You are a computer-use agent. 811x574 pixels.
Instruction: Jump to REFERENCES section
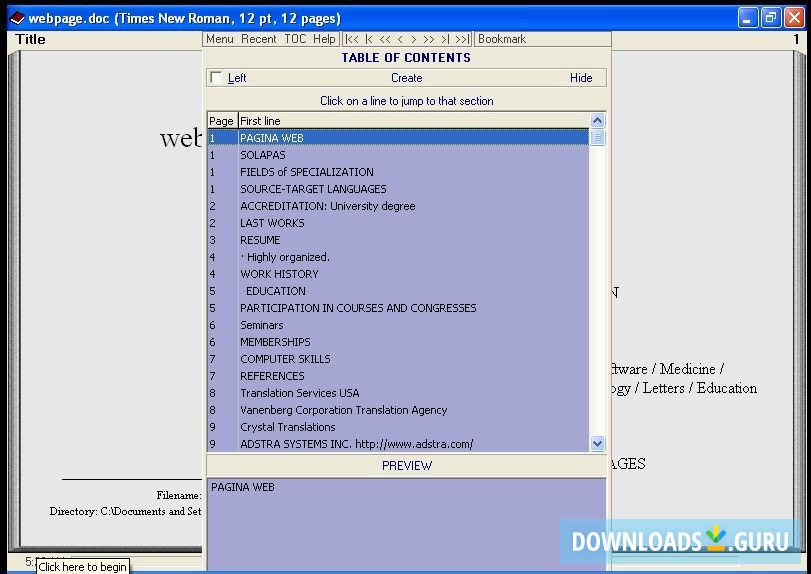398,376
